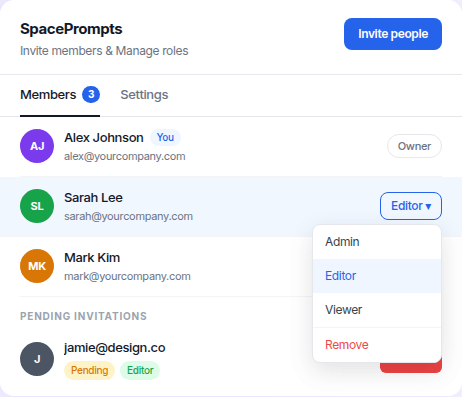Click the SpacePrompts title

(71, 29)
